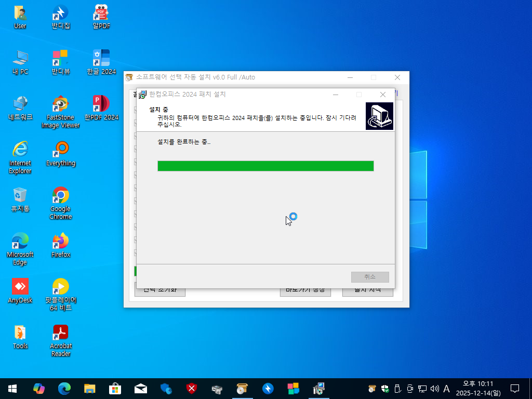Minimize the 소프트웨어 선택 자동 설치 window
The height and width of the screenshot is (399, 532).
[x=350, y=77]
